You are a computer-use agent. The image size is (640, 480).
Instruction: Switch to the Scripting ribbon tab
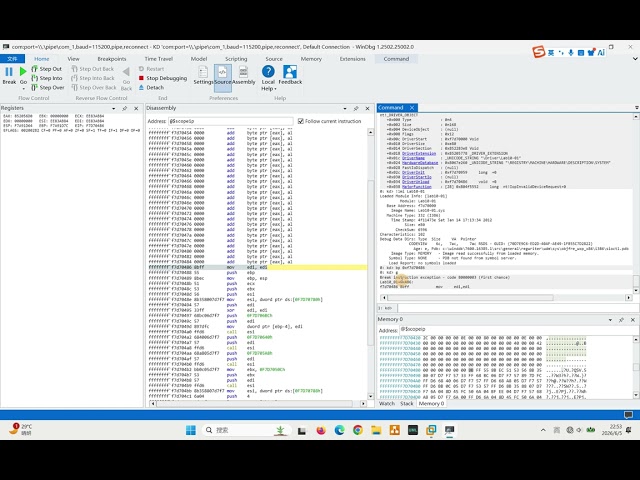tap(236, 59)
